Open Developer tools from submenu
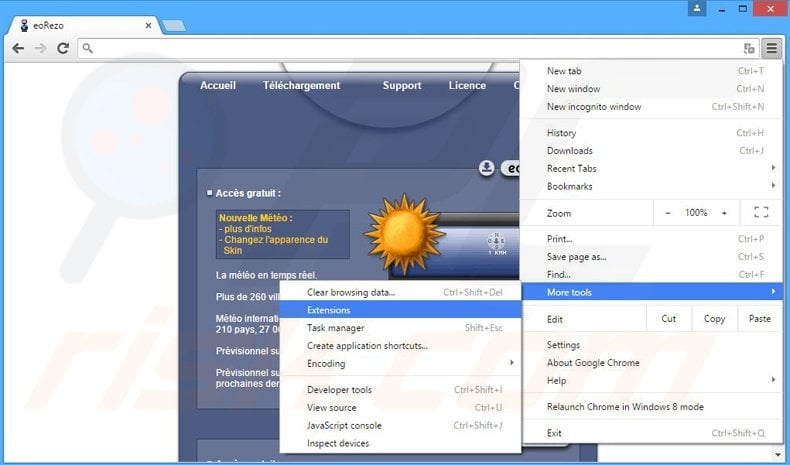The width and height of the screenshot is (790, 465). 401,390
